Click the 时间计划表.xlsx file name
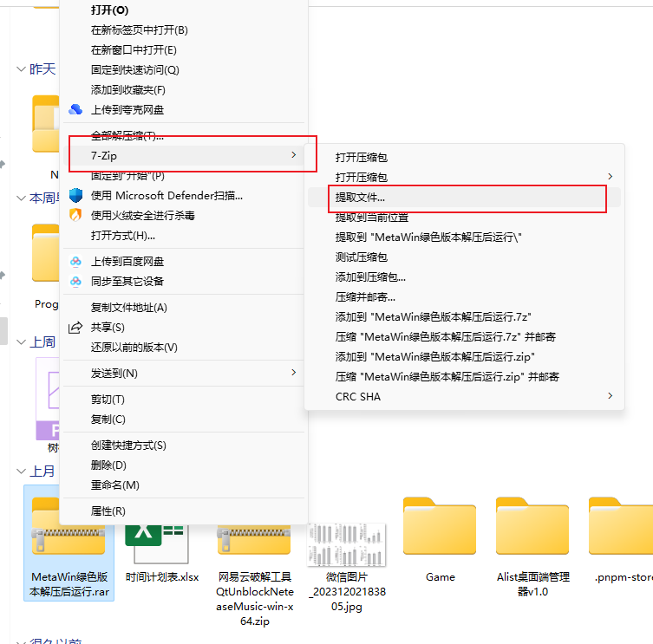Screen dimensions: 653x644 (162, 577)
